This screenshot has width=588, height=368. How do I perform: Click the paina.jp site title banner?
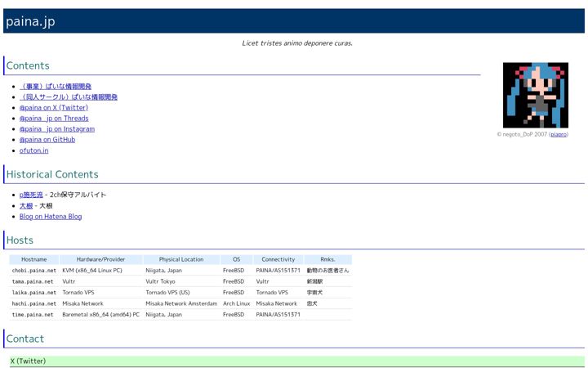294,21
